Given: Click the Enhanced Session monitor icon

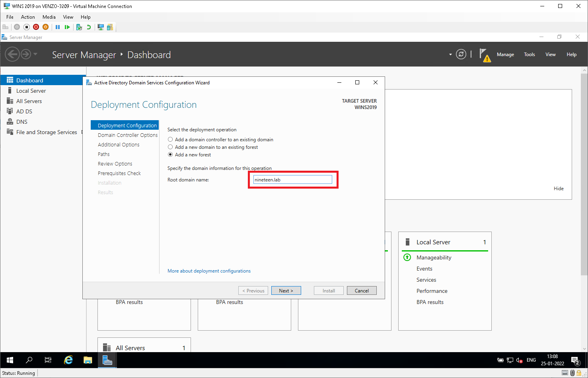Looking at the screenshot, I should [101, 27].
